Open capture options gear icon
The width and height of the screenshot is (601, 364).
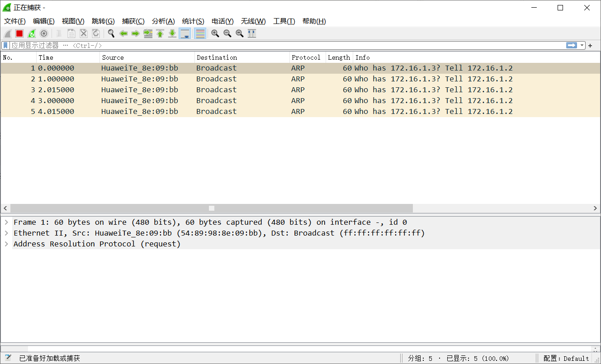[x=44, y=33]
